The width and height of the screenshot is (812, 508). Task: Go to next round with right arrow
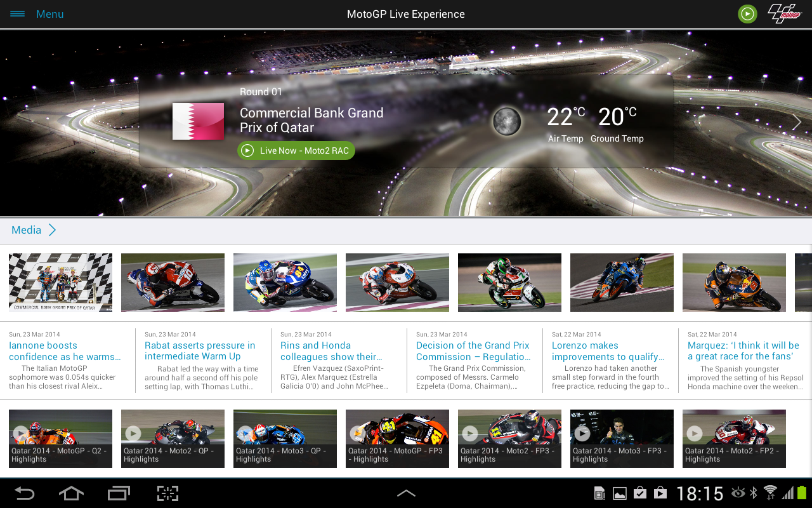797,123
